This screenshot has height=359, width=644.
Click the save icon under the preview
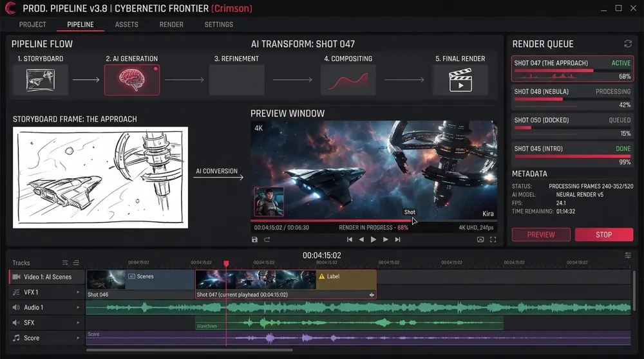coord(254,239)
